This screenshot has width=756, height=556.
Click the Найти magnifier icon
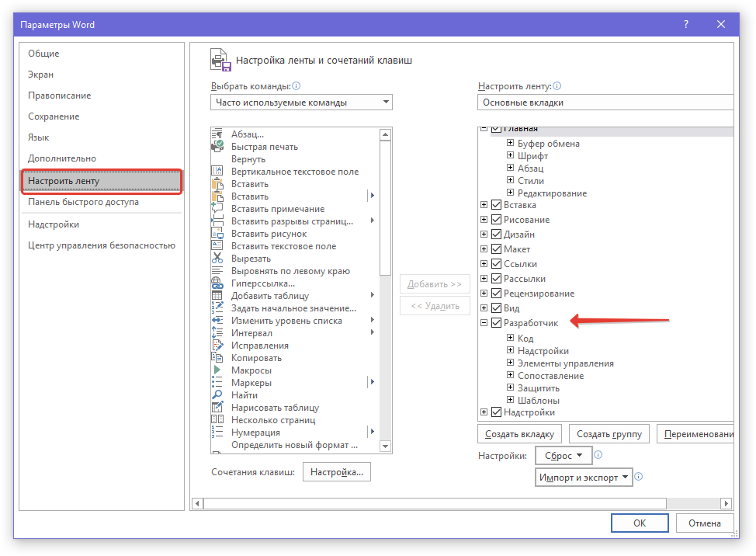tap(217, 395)
